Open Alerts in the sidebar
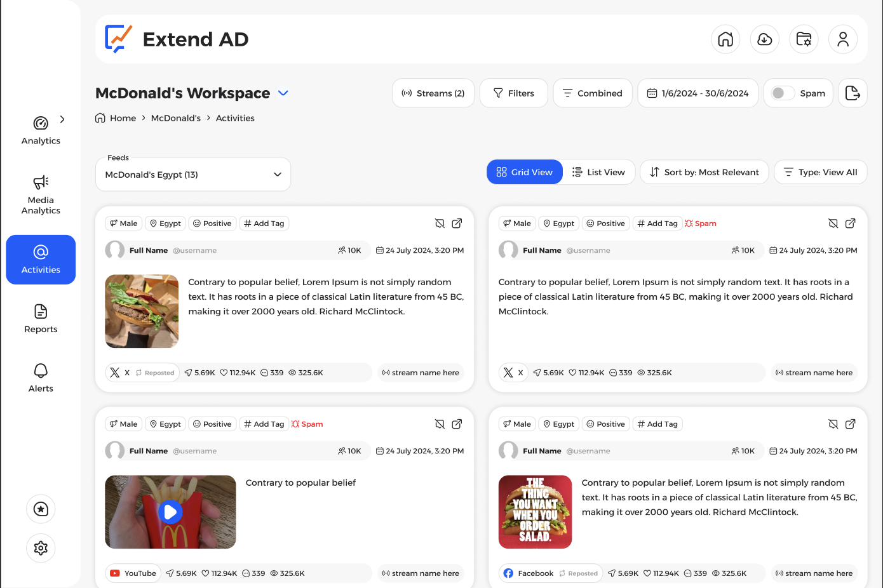 tap(41, 378)
